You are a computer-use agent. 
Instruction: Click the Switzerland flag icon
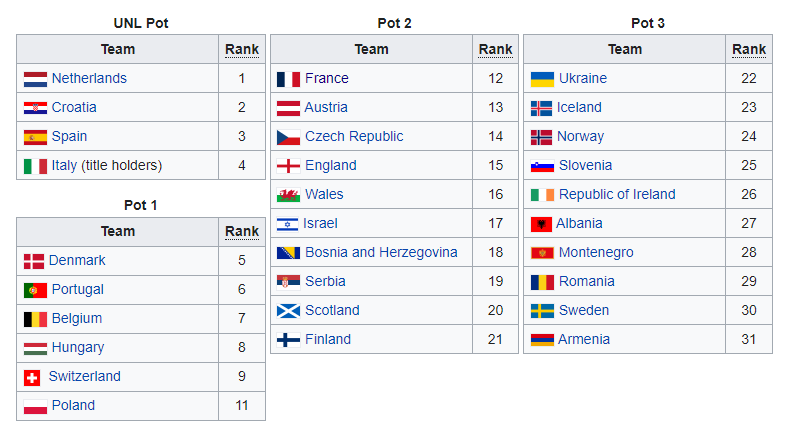point(32,378)
